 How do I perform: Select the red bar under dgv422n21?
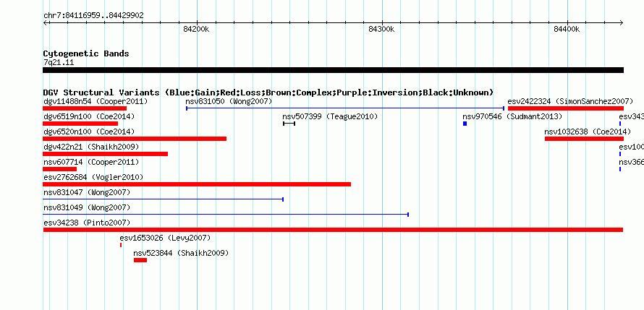tap(105, 154)
